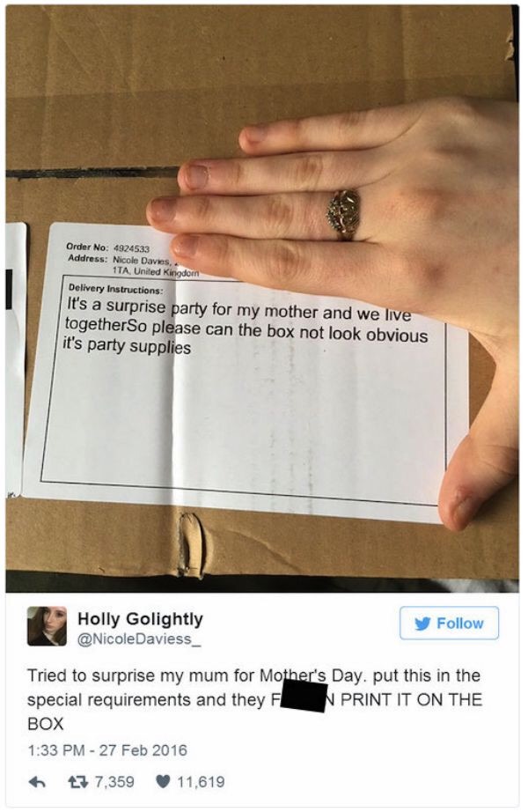Viewport: 528px width, 812px height.
Task: Click the Delivery Instructions heading in the photo
Action: coord(116,290)
